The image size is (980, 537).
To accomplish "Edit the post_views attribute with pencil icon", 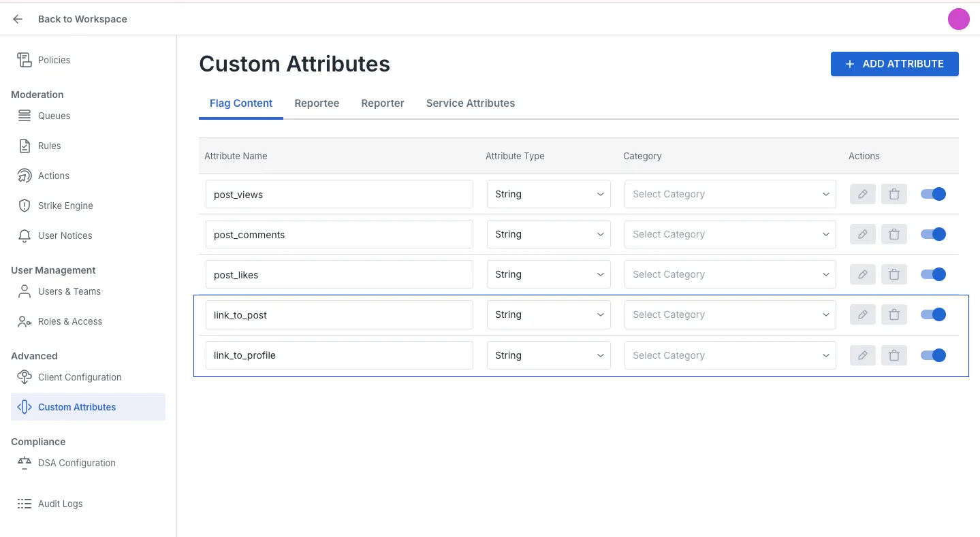I will [x=862, y=194].
